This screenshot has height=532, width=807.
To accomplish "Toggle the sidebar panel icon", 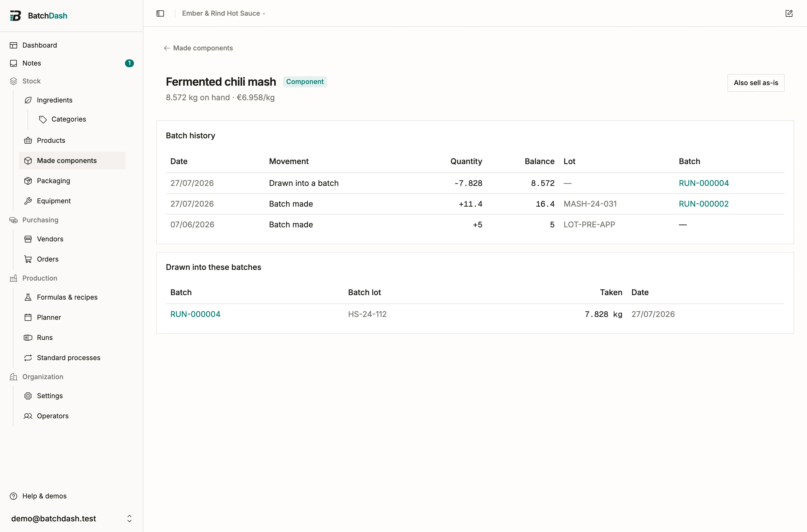I will [x=160, y=13].
